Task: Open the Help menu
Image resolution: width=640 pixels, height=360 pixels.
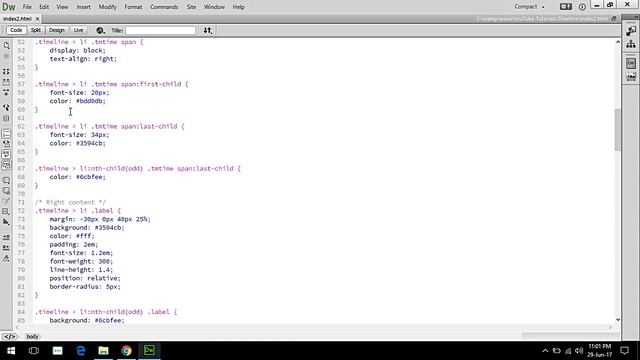Action: point(238,7)
